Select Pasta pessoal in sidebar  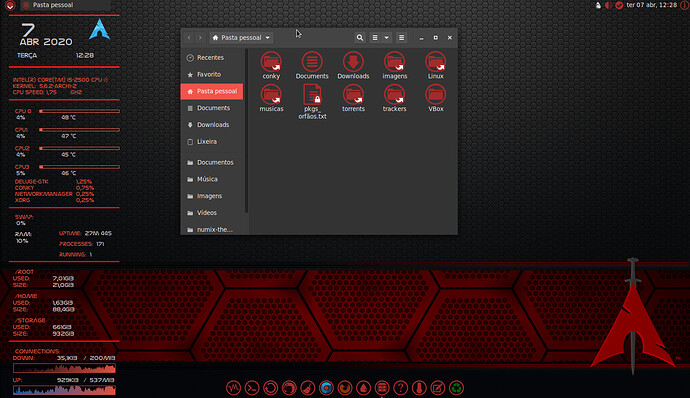pos(212,91)
